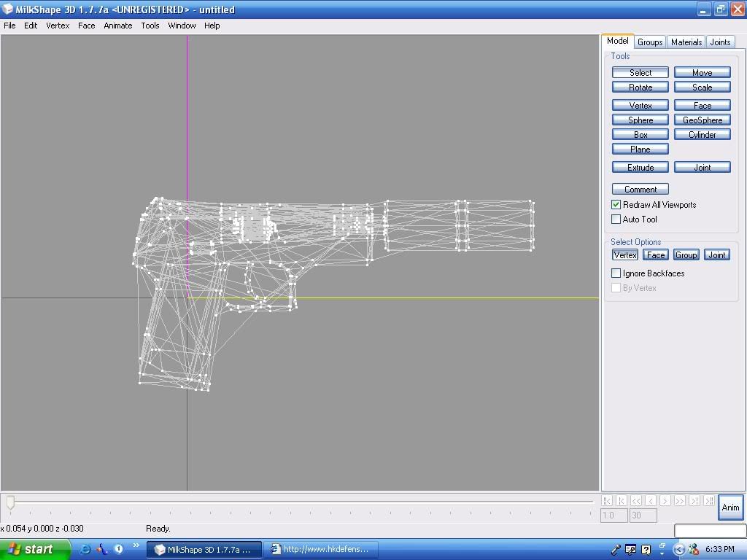Choose the Vertex creation tool

(x=640, y=105)
